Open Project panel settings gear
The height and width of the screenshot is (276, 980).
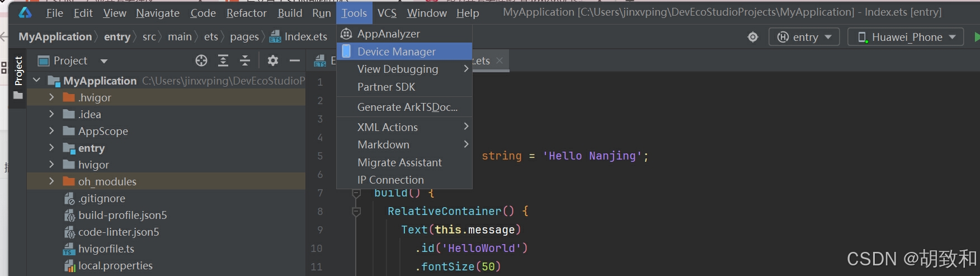tap(272, 60)
